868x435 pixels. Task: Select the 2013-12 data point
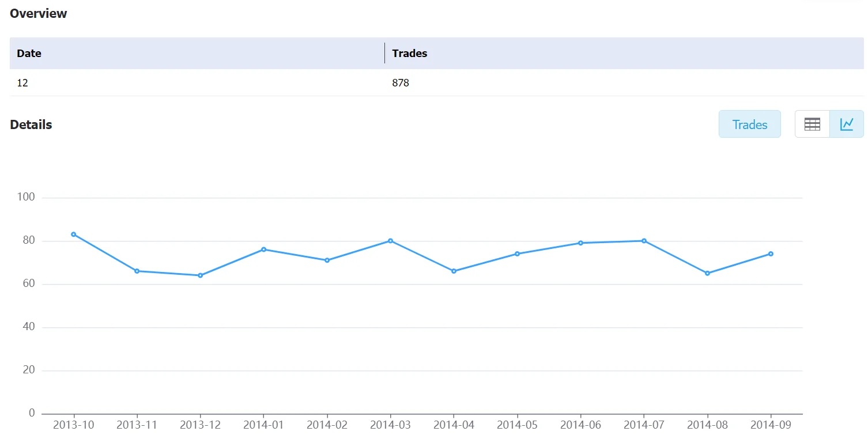click(x=201, y=275)
